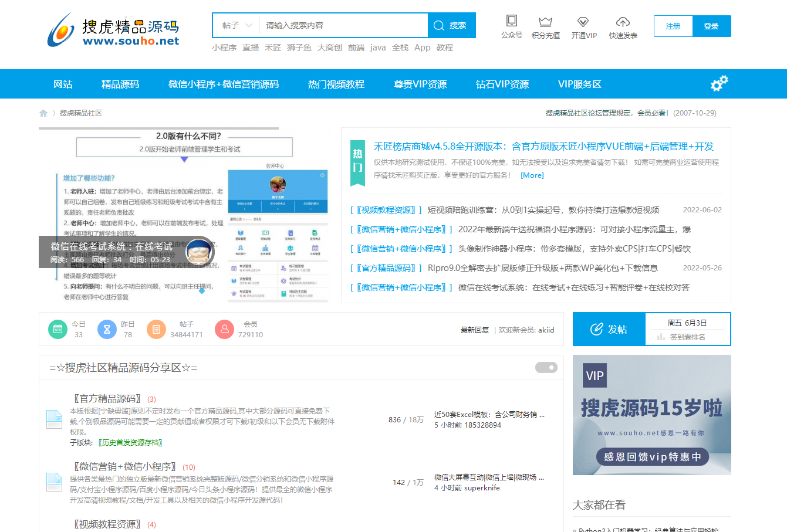Click the 注册 register button
787x532 pixels.
click(x=673, y=26)
